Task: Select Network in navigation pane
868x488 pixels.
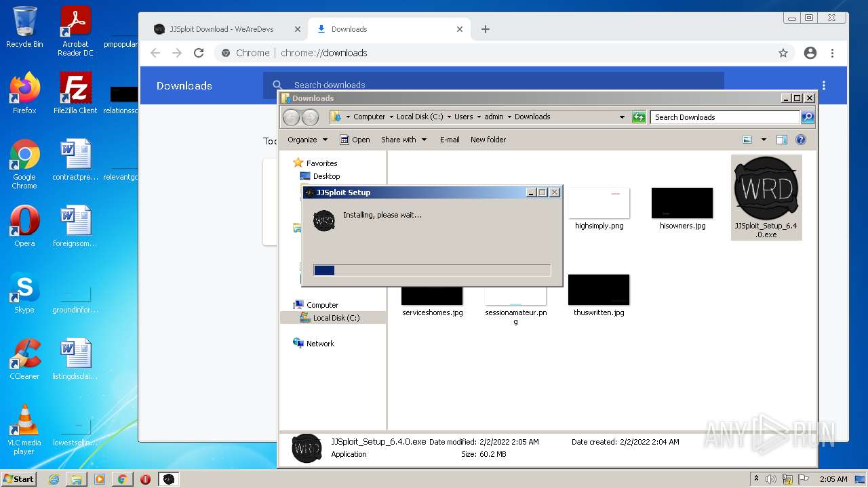Action: tap(314, 344)
